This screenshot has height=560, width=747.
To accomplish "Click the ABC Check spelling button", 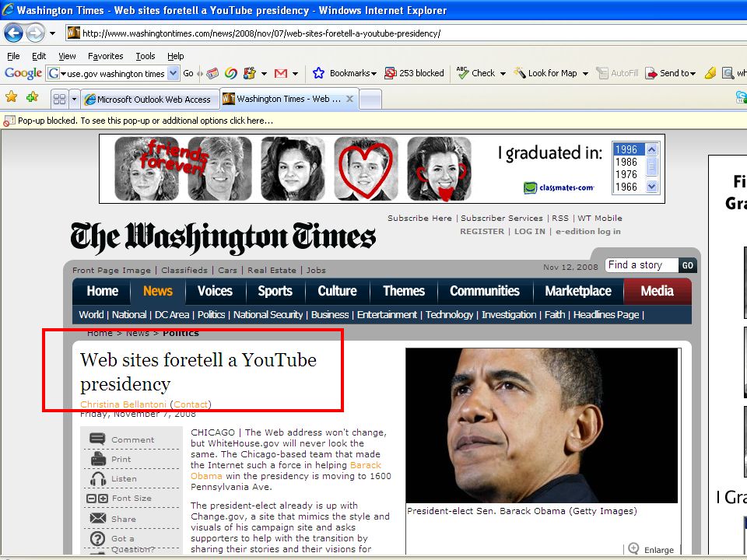I will click(476, 73).
